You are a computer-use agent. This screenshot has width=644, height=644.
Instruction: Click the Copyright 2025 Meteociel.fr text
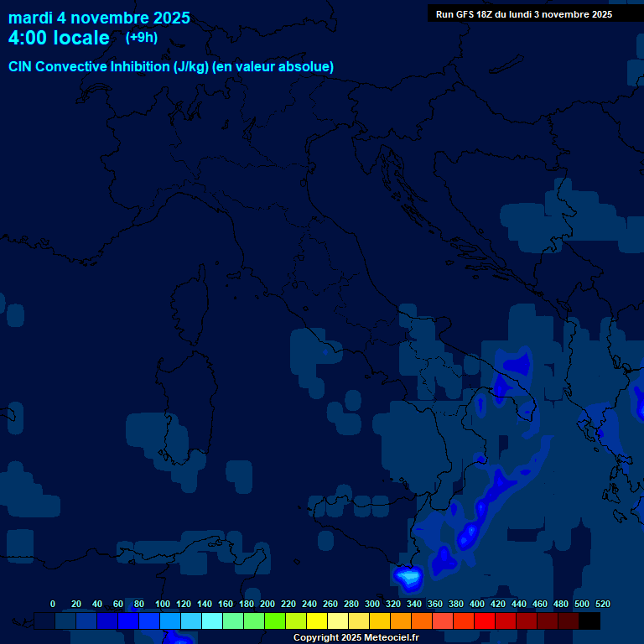(356, 638)
